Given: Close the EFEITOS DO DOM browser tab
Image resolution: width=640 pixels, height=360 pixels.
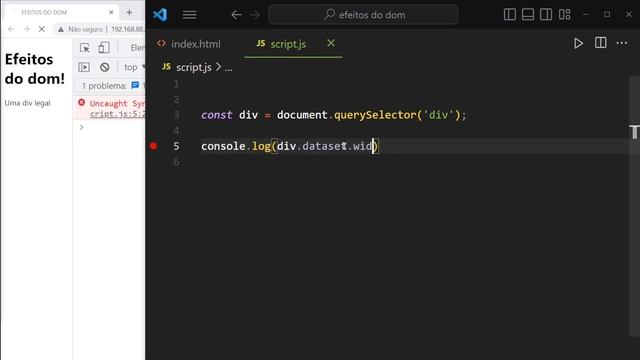Looking at the screenshot, I should [111, 12].
